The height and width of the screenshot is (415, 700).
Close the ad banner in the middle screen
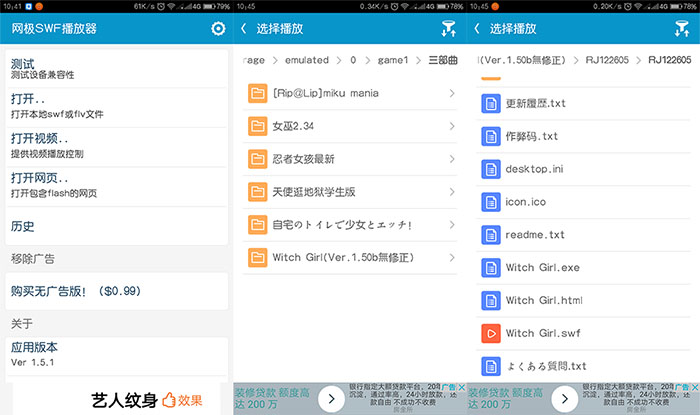[462, 387]
